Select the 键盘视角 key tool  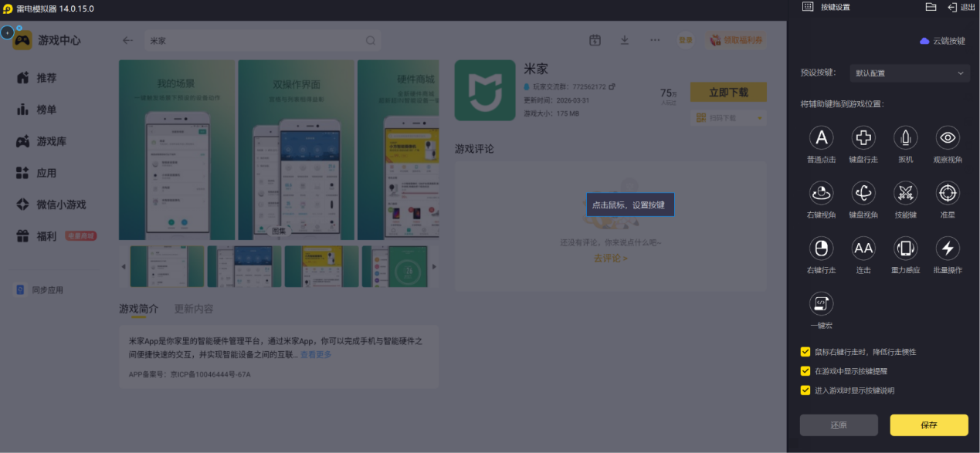click(863, 193)
